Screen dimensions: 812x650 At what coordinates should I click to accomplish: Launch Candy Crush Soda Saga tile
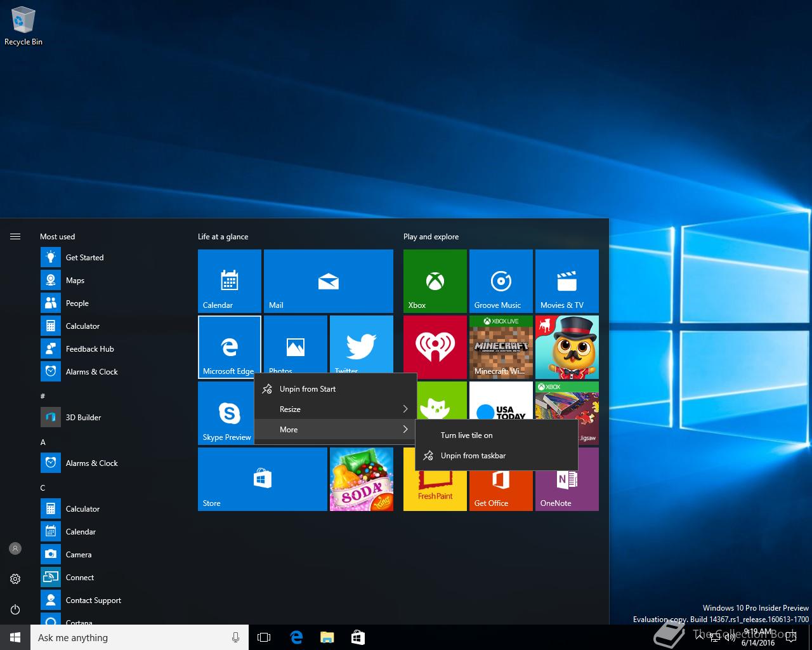[362, 479]
